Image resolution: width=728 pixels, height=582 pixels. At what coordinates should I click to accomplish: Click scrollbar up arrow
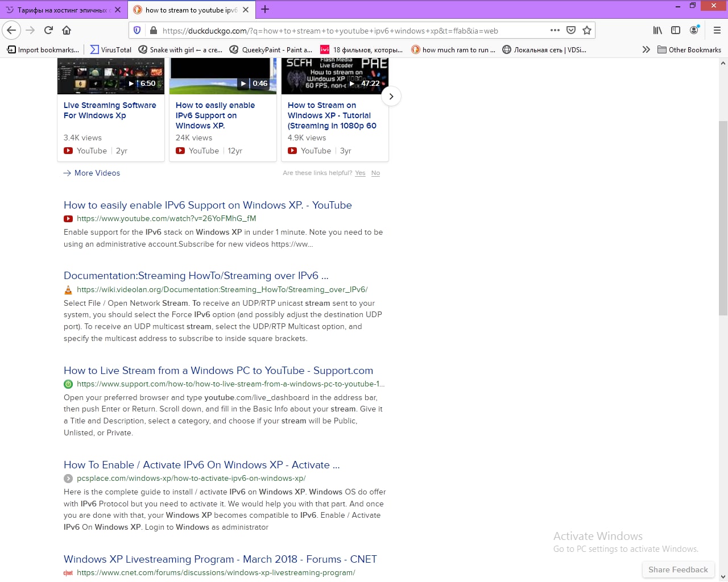723,63
